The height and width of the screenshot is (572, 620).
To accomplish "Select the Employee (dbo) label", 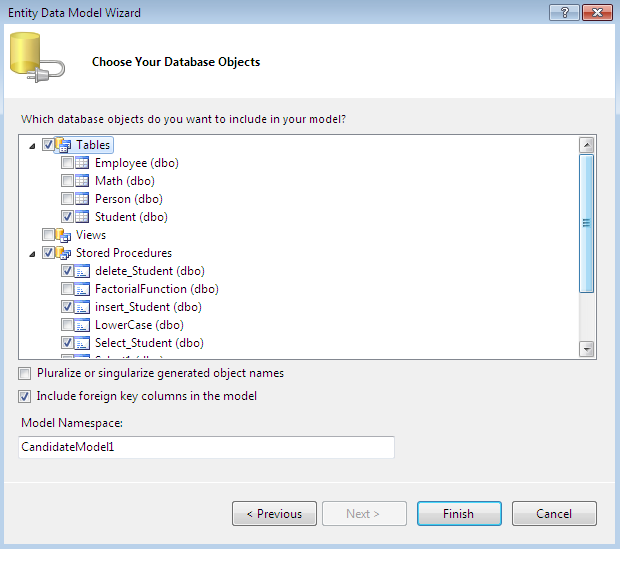I will pyautogui.click(x=137, y=163).
